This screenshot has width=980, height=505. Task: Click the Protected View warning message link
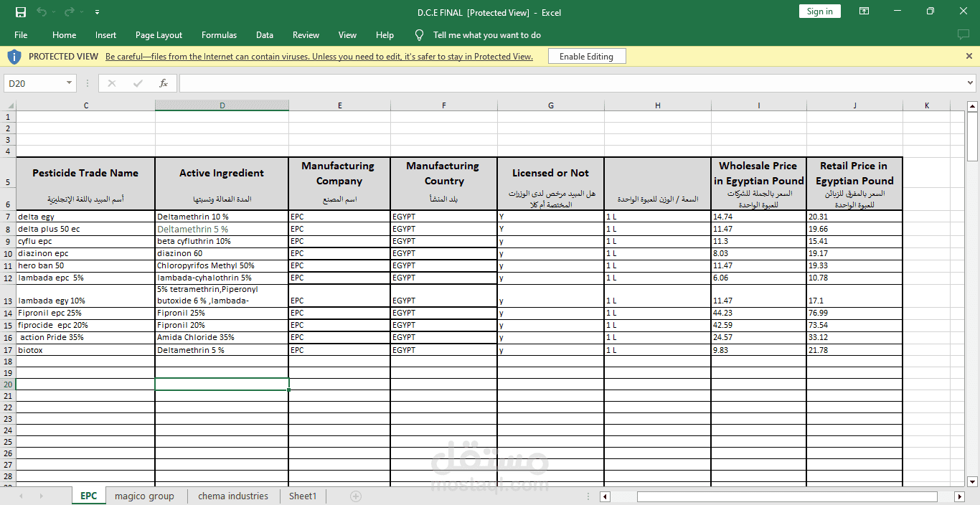pyautogui.click(x=319, y=57)
